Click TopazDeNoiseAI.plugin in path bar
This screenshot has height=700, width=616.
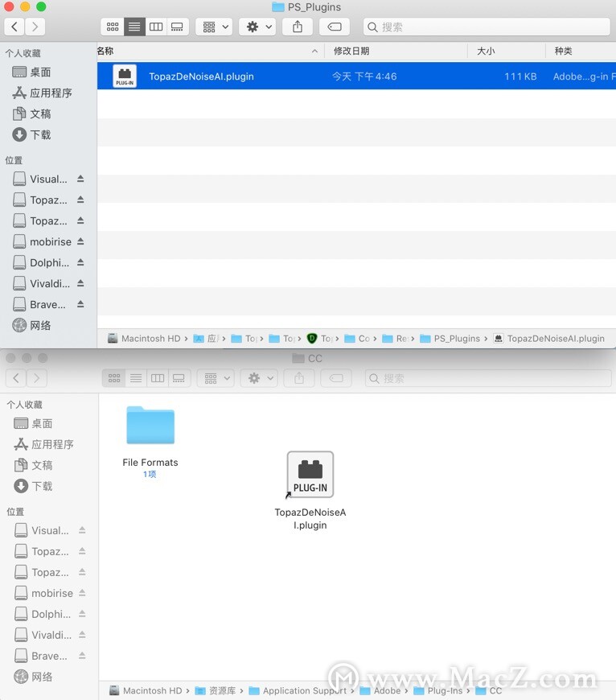549,339
